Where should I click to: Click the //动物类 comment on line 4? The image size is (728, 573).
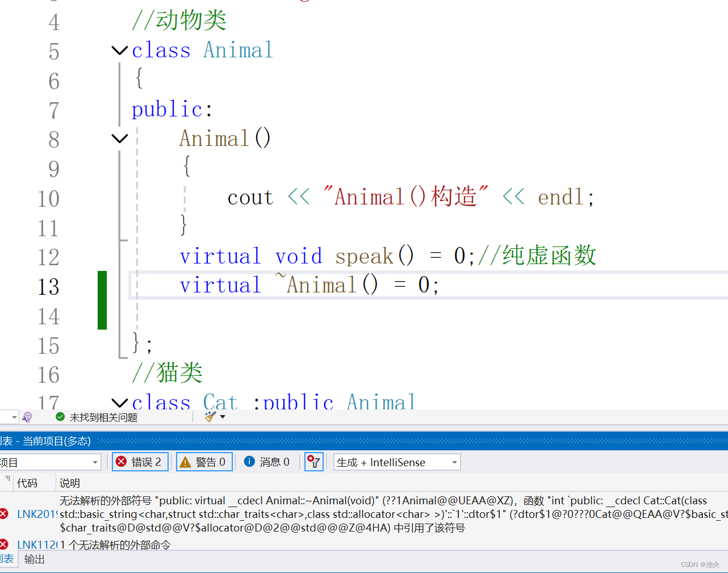(x=179, y=20)
